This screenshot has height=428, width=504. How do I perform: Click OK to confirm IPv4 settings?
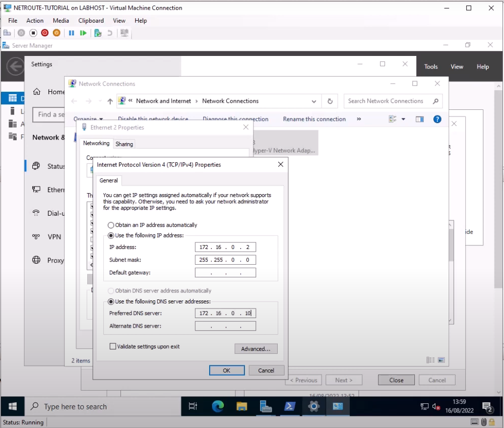226,370
